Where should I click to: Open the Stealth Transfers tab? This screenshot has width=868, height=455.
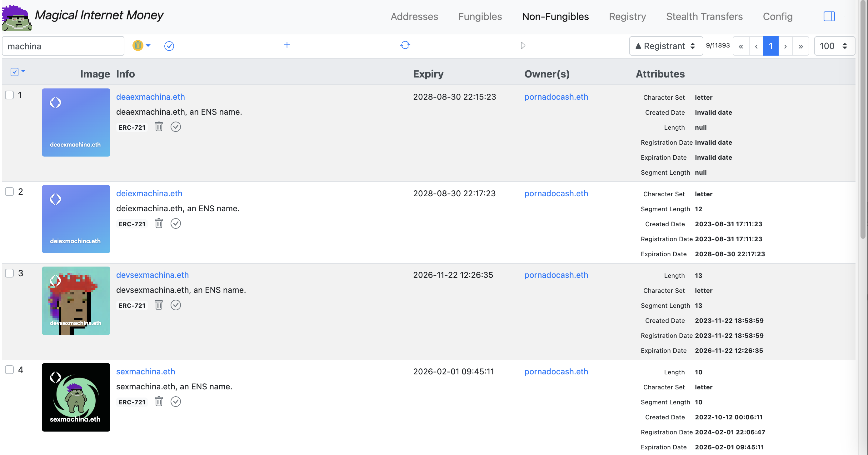(704, 17)
